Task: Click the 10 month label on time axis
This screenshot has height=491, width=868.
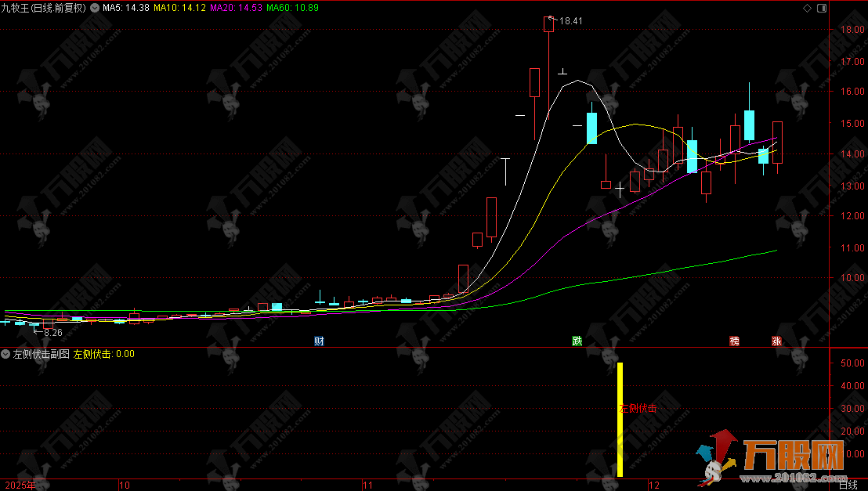Action: click(125, 486)
